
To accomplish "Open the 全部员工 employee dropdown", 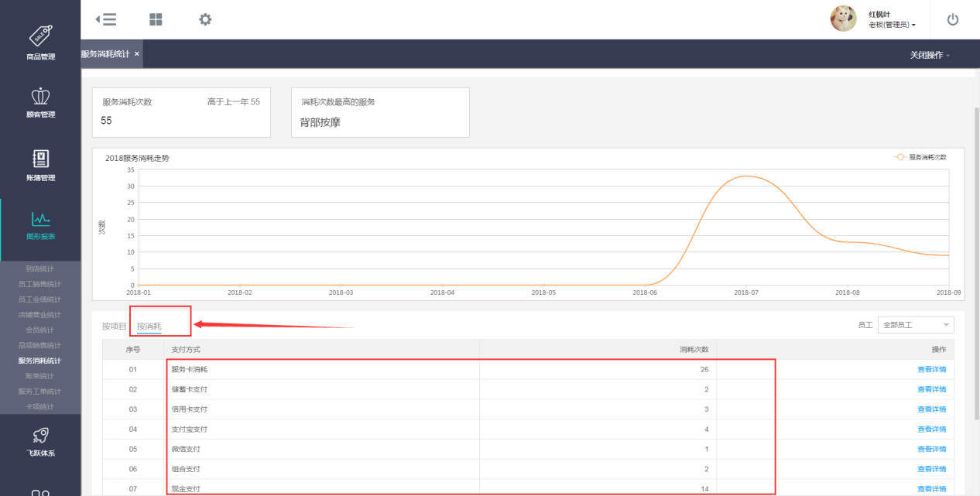I will point(916,325).
